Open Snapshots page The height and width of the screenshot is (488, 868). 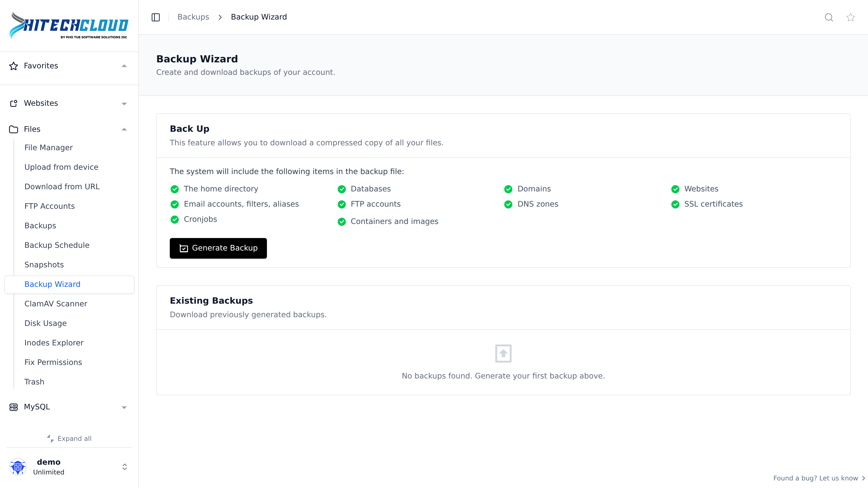pos(44,265)
